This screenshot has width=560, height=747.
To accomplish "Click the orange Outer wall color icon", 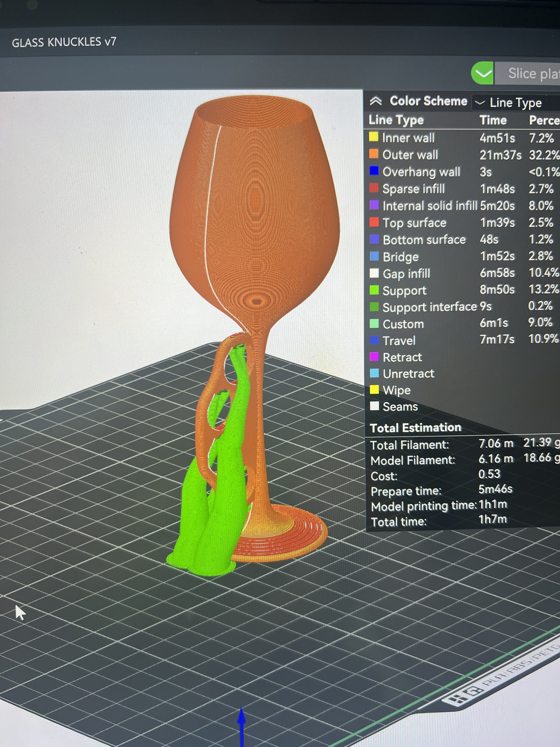I will [373, 154].
